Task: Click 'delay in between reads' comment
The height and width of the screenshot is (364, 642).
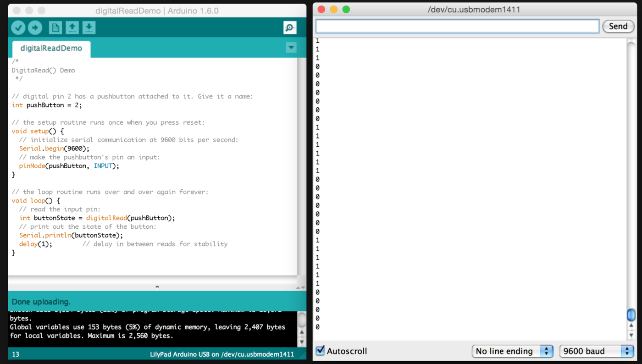Action: click(155, 244)
